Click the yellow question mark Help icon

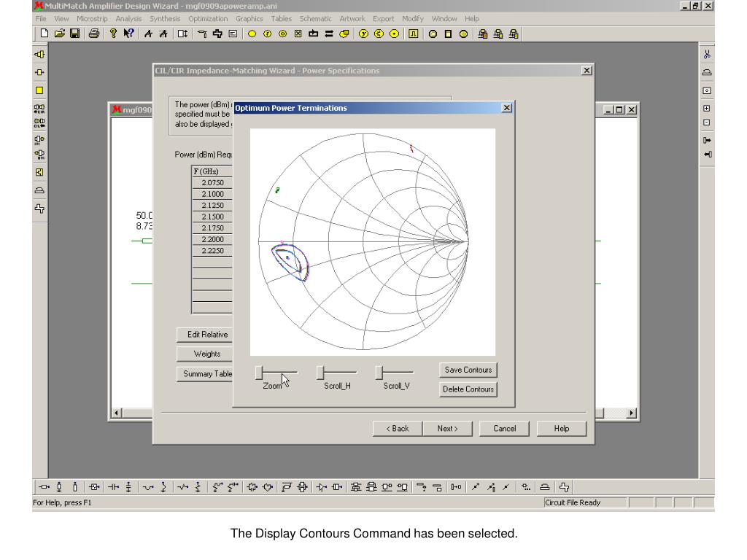click(113, 34)
